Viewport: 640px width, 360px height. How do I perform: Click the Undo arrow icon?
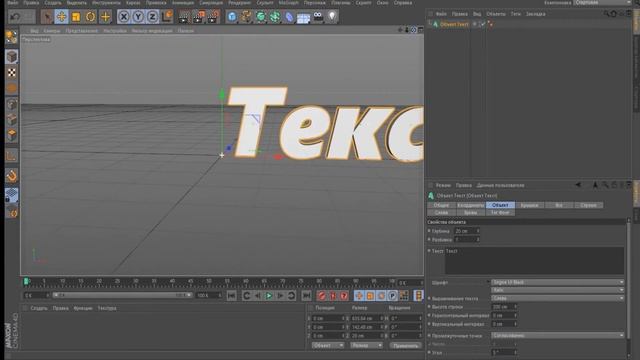coord(15,17)
